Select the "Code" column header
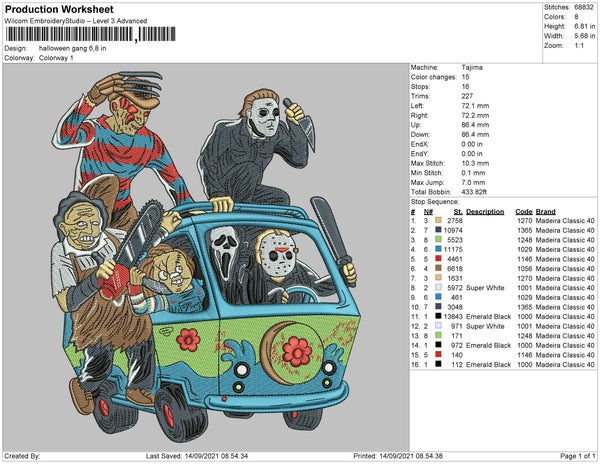The height and width of the screenshot is (464, 600). (523, 212)
